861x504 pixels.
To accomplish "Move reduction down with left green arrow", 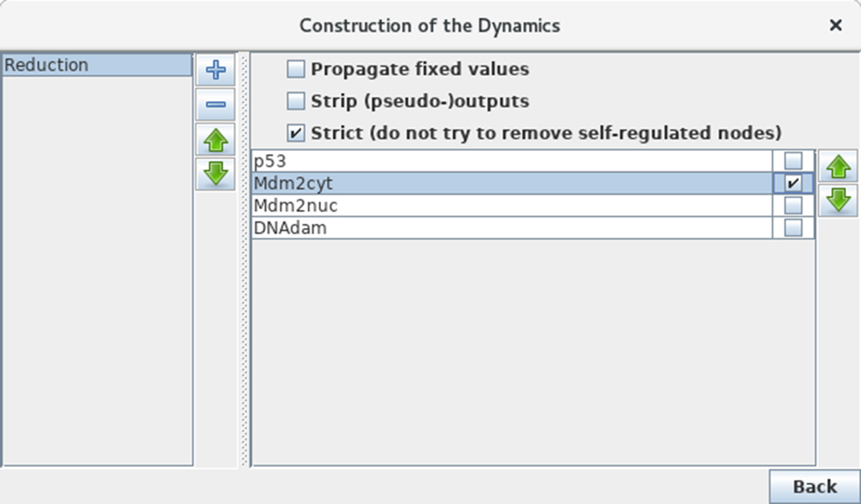I will (215, 174).
